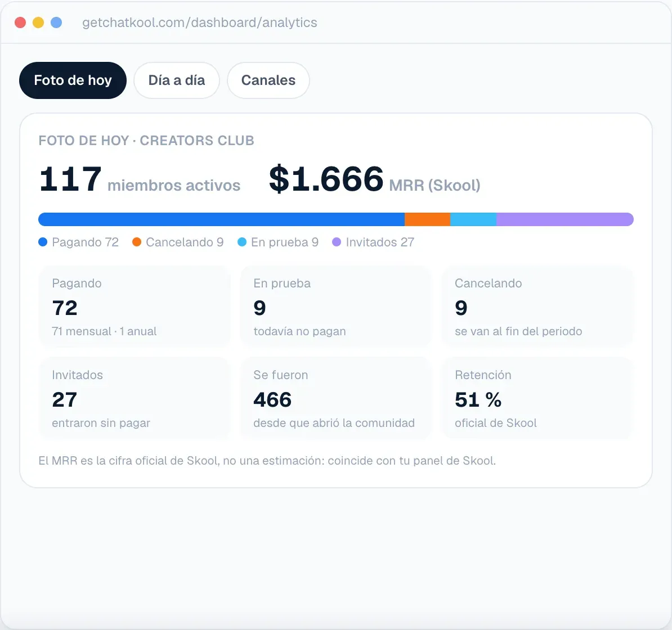Click the "MRR (Skool)" label
The height and width of the screenshot is (630, 672).
(x=434, y=186)
